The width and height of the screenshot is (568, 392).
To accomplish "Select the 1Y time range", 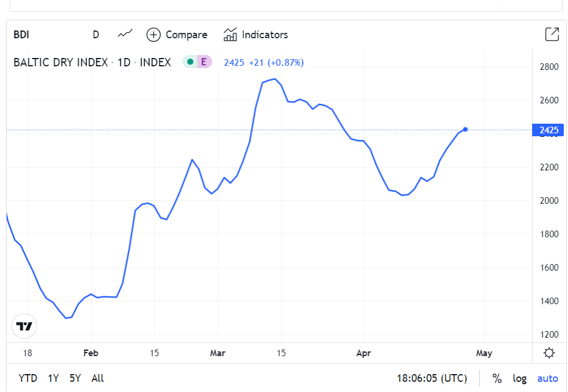I will 53,378.
